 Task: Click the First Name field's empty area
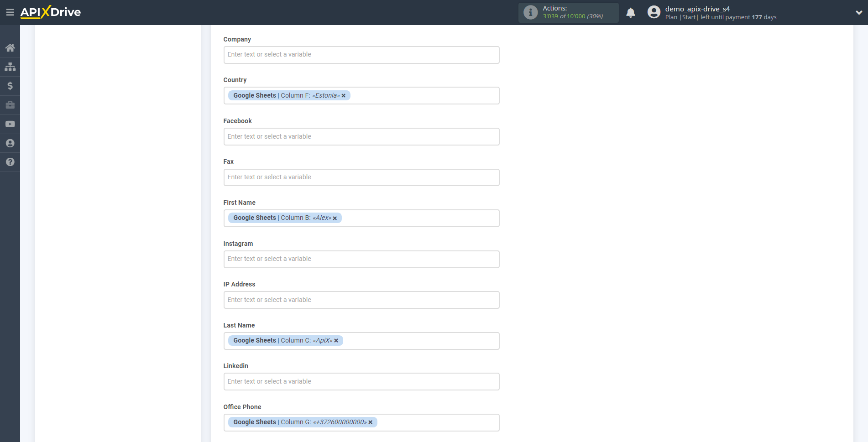tap(420, 218)
